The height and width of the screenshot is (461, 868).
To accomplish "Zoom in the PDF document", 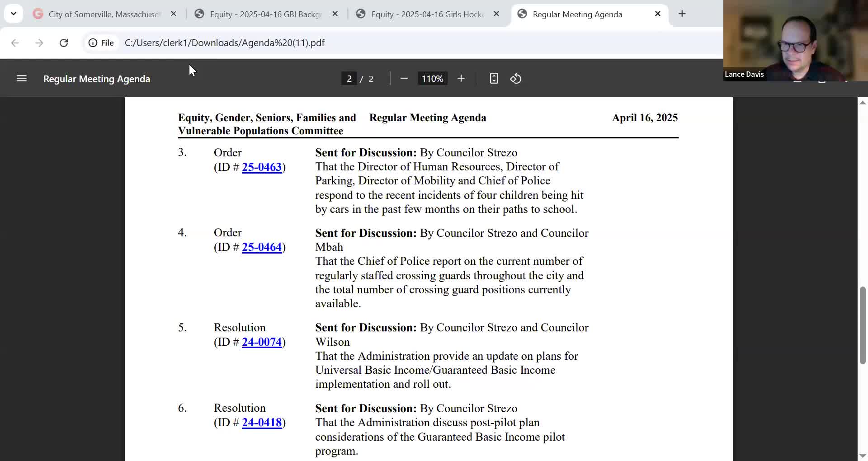I will 461,79.
